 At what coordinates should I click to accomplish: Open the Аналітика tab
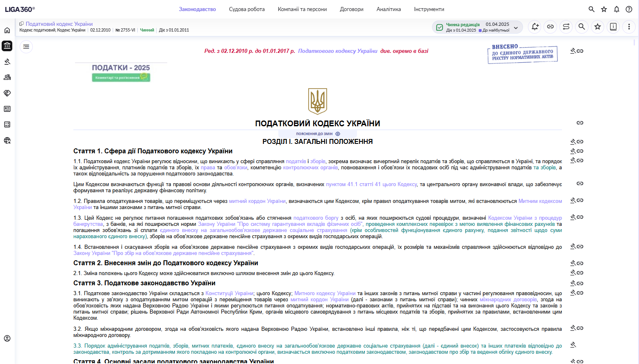click(389, 9)
